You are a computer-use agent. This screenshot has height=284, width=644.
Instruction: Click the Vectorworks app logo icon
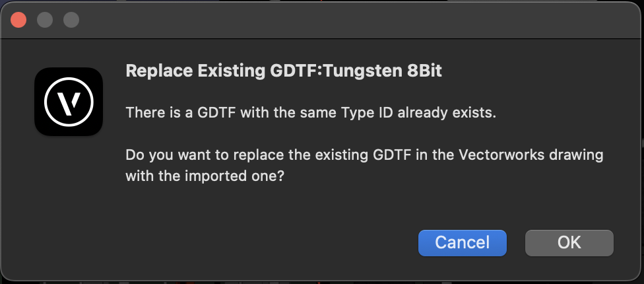pos(69,102)
